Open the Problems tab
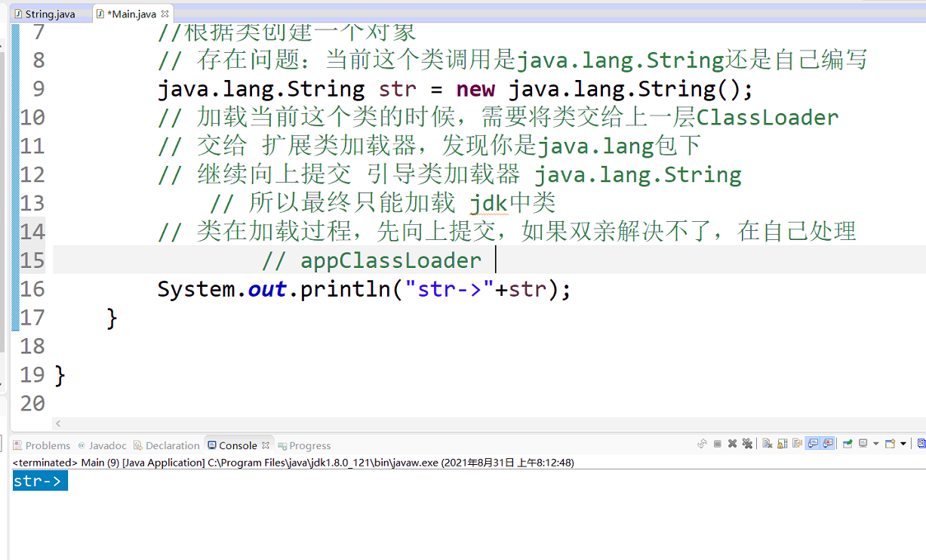Viewport: 926px width, 560px height. point(42,445)
